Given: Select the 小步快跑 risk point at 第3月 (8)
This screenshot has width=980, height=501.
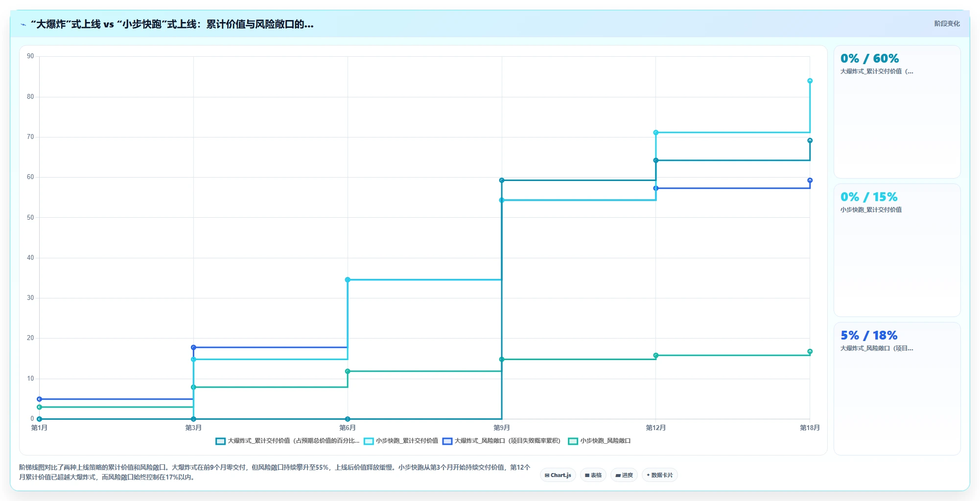Looking at the screenshot, I should coord(193,387).
